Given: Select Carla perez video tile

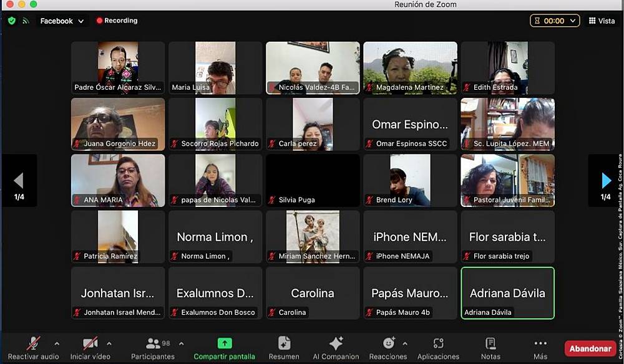Looking at the screenshot, I should pyautogui.click(x=313, y=125).
